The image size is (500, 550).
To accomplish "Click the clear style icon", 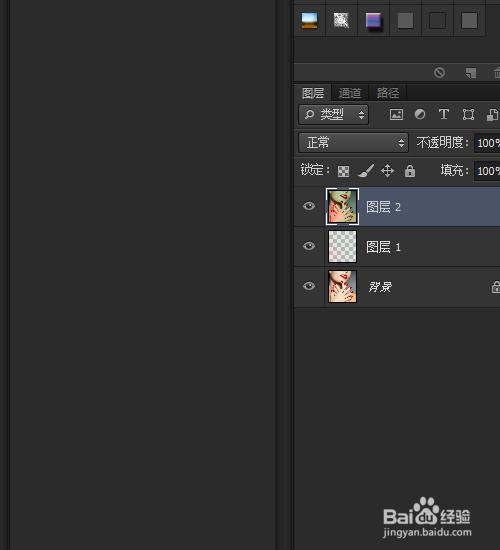I will pos(439,73).
